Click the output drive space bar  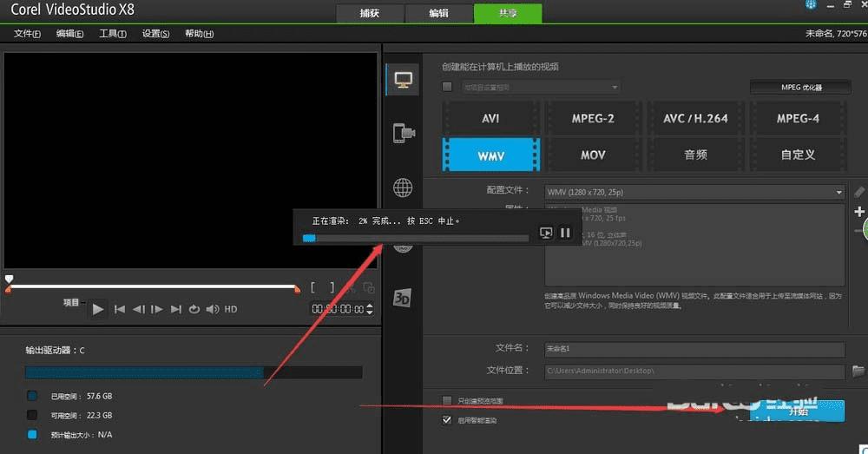[194, 372]
